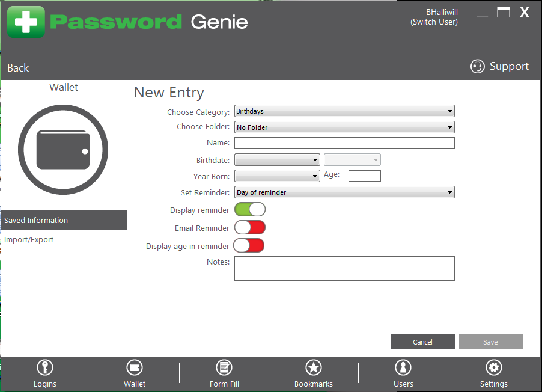
Task: Close the Password Genie window
Action: [x=525, y=13]
